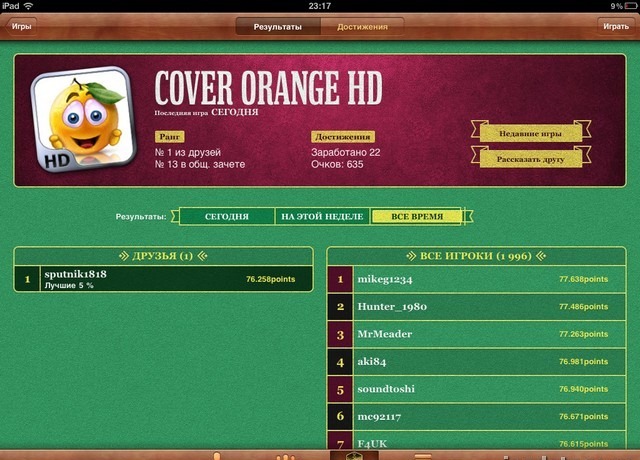Select player MrMeader in leaderboard
The height and width of the screenshot is (460, 640).
[476, 334]
